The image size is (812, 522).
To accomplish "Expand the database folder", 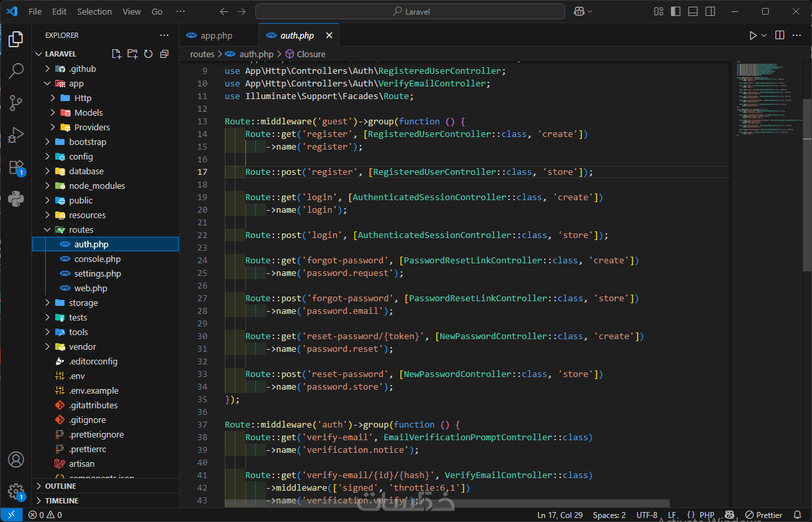I will (86, 171).
